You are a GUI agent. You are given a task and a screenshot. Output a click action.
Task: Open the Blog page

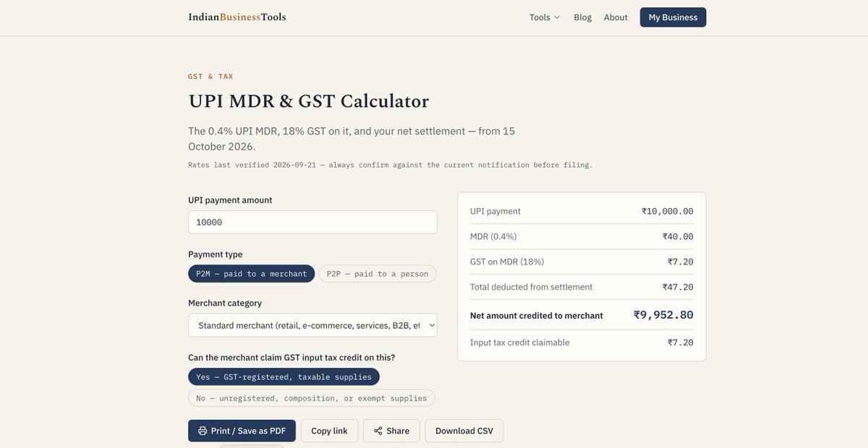(x=582, y=17)
